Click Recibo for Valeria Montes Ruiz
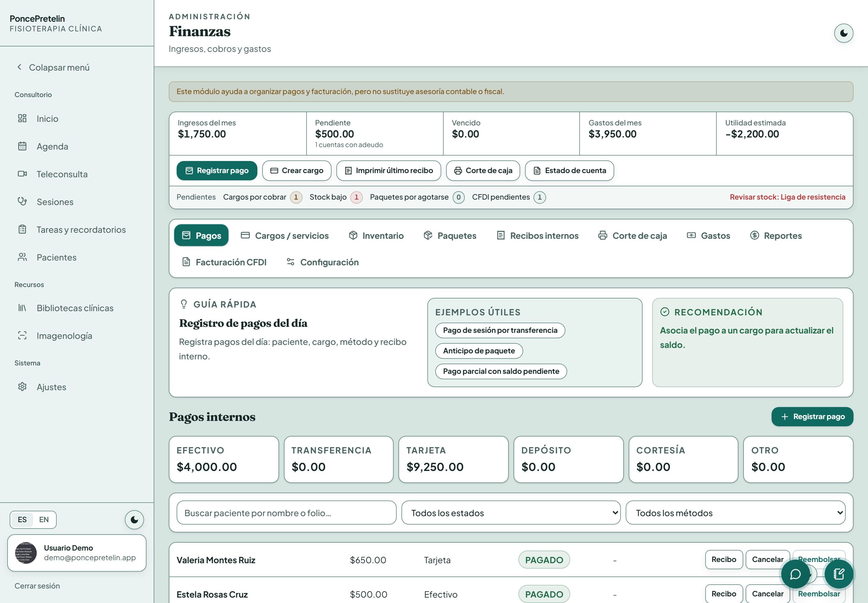 pyautogui.click(x=724, y=559)
